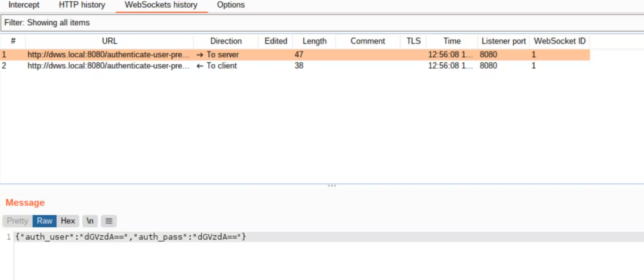644x280 pixels.
Task: Switch message view to Raw
Action: coord(45,221)
